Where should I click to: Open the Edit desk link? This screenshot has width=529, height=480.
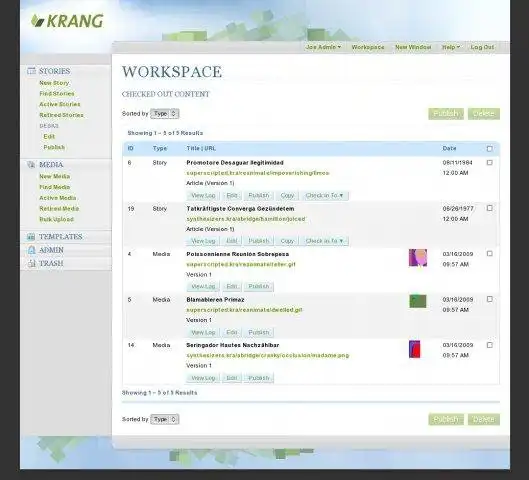pos(49,137)
